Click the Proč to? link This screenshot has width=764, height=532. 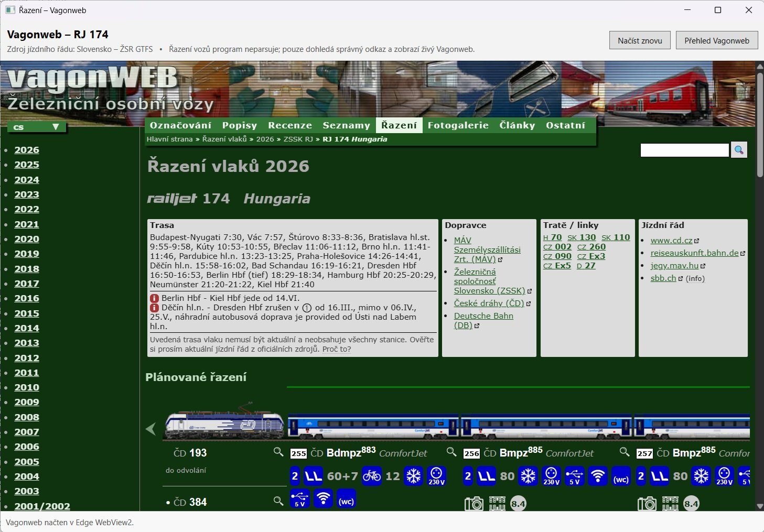click(x=337, y=349)
